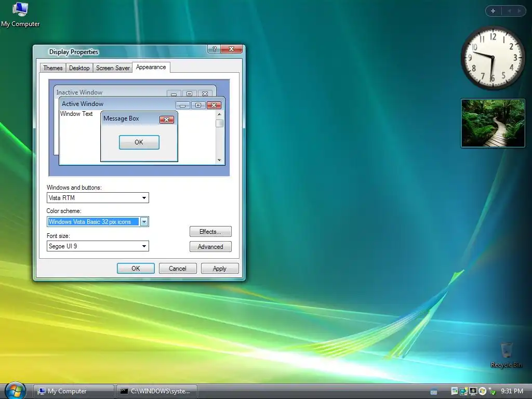Open the Recycle Bin desktop icon
The width and height of the screenshot is (532, 399).
[506, 354]
